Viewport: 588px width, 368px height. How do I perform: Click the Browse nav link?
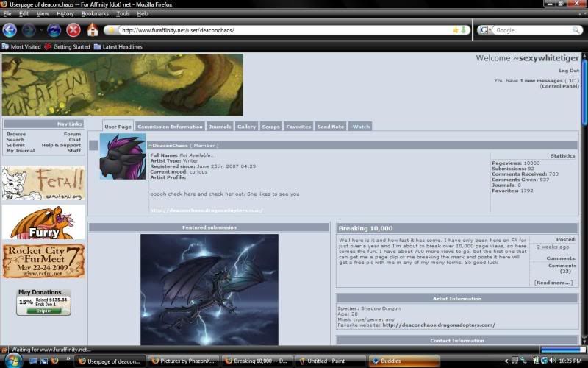15,134
